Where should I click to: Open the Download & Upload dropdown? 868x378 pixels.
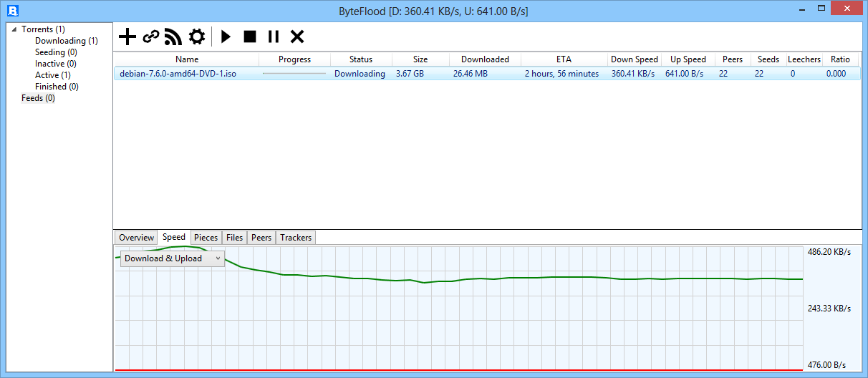coord(173,258)
